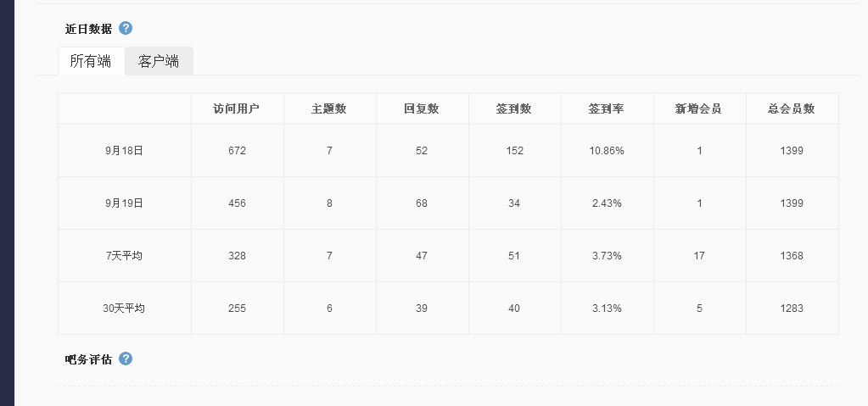Image resolution: width=868 pixels, height=406 pixels.
Task: Click the 近日数据 section heading
Action: tap(88, 29)
